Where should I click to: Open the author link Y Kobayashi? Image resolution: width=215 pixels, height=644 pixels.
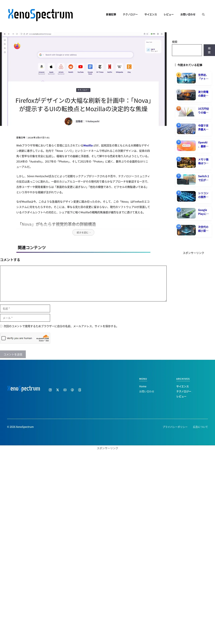click(x=92, y=122)
